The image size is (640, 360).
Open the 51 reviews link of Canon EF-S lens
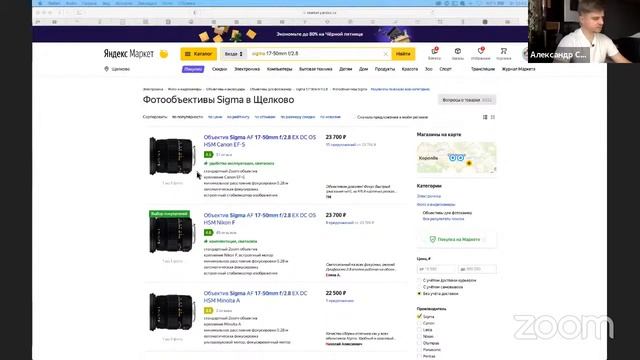[224, 155]
